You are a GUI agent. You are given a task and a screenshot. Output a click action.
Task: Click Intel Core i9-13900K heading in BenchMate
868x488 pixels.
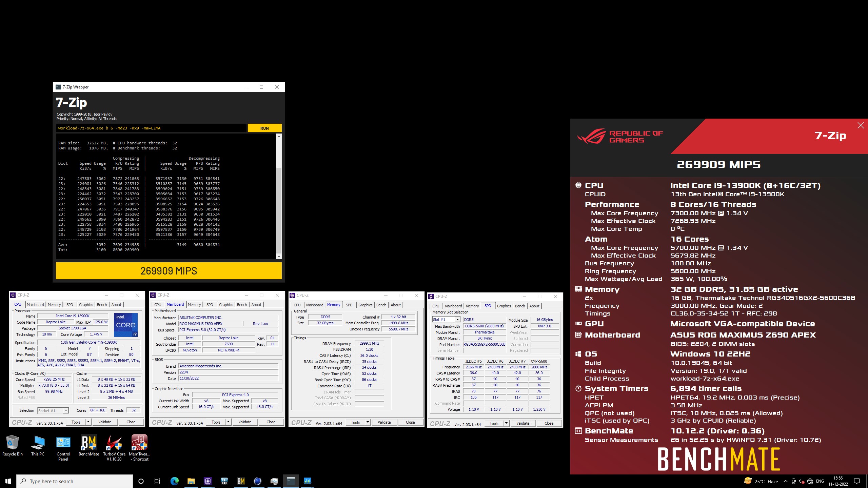point(745,186)
